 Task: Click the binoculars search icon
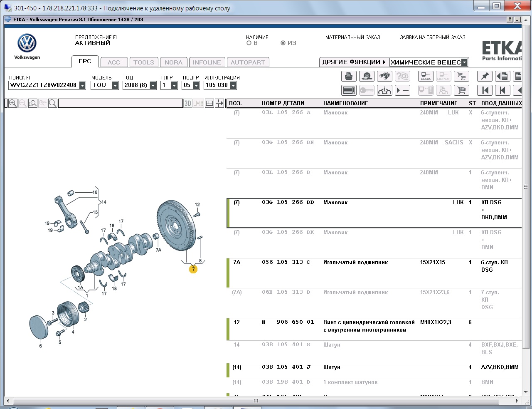[384, 77]
